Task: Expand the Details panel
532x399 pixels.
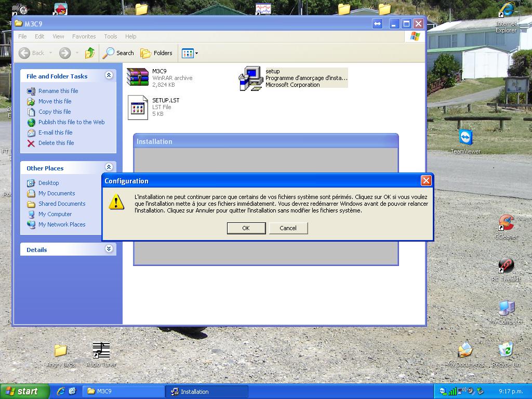Action: 109,249
